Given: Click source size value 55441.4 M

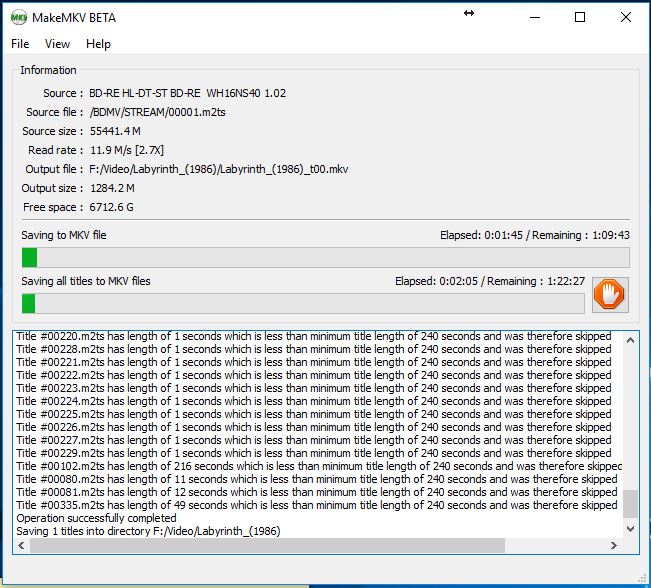Looking at the screenshot, I should pyautogui.click(x=115, y=131).
